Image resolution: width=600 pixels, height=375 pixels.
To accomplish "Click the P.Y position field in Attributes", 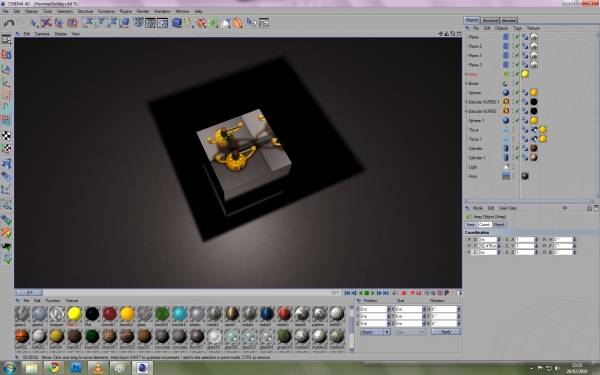I will (487, 246).
